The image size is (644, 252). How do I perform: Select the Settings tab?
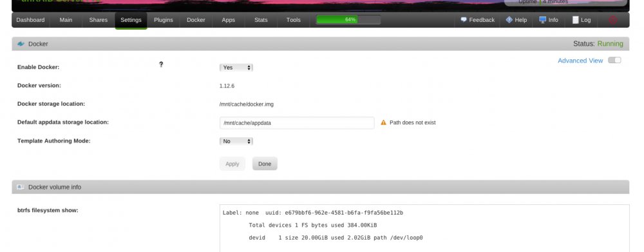pyautogui.click(x=131, y=20)
